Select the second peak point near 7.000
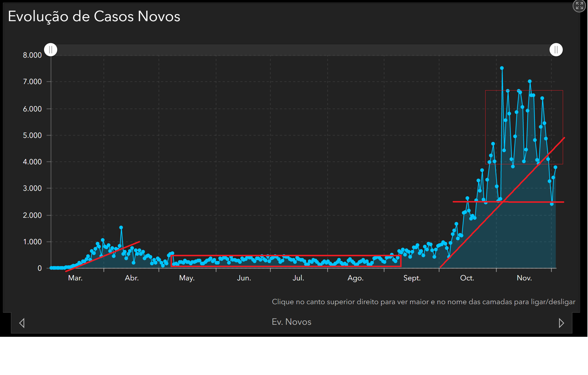The height and width of the screenshot is (375, 588). coord(530,81)
